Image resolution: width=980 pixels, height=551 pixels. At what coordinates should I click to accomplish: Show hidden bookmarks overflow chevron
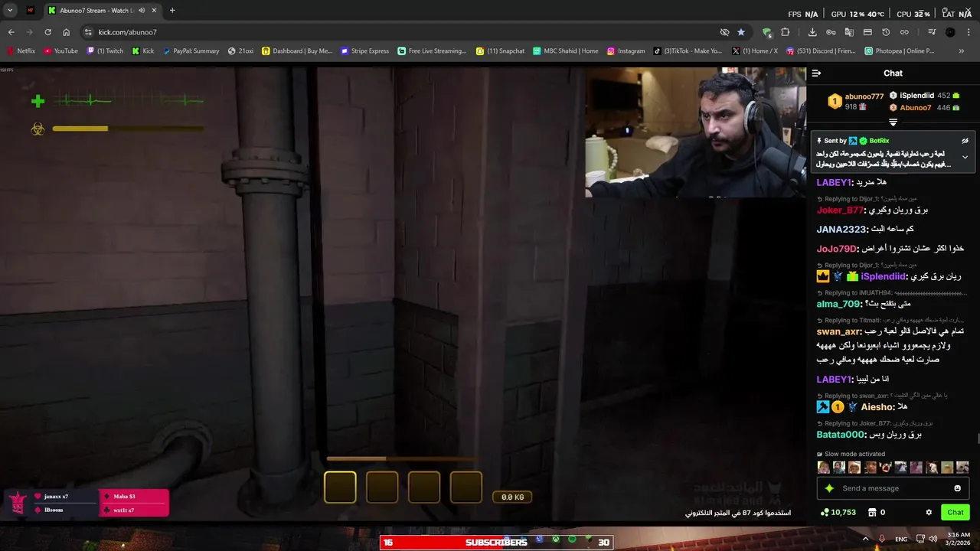click(962, 51)
